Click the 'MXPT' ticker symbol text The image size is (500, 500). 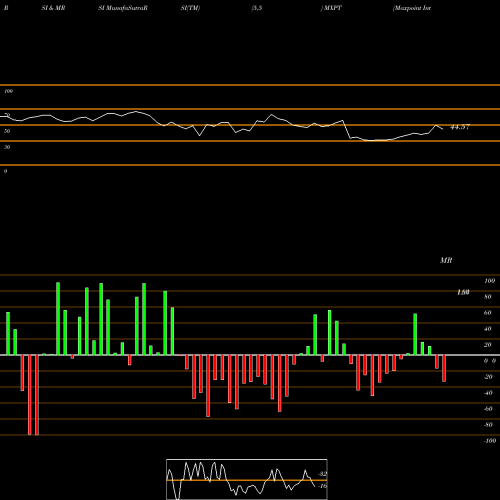point(332,8)
